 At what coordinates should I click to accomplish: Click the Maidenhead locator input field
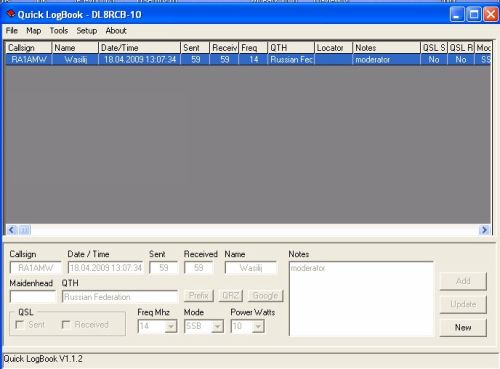click(33, 297)
